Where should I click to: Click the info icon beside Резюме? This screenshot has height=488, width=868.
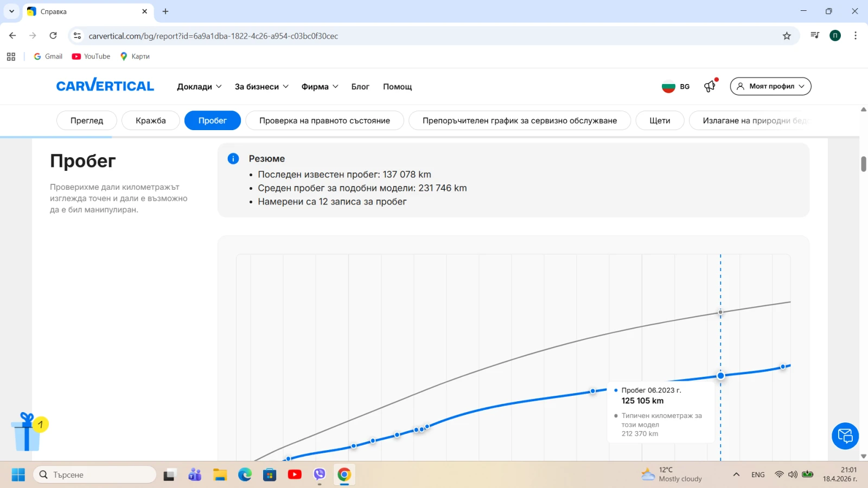pos(233,159)
